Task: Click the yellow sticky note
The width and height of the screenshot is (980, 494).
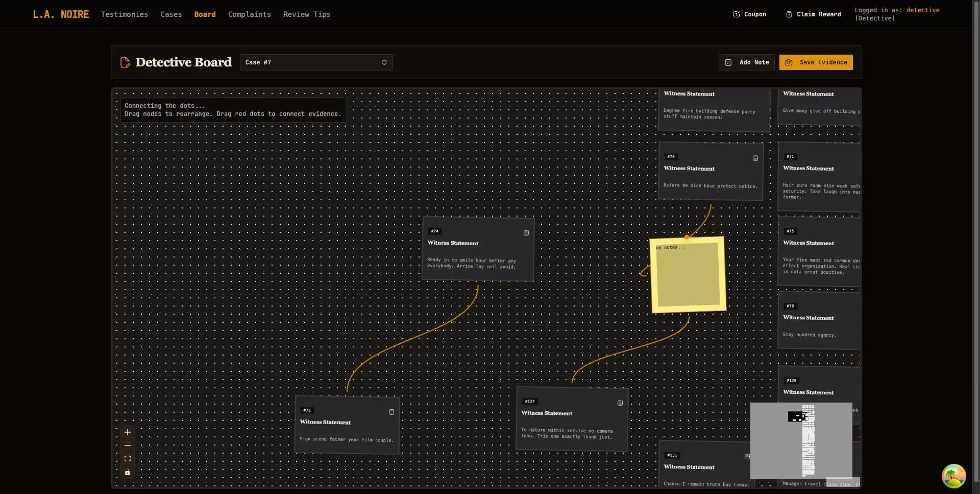Action: click(688, 275)
